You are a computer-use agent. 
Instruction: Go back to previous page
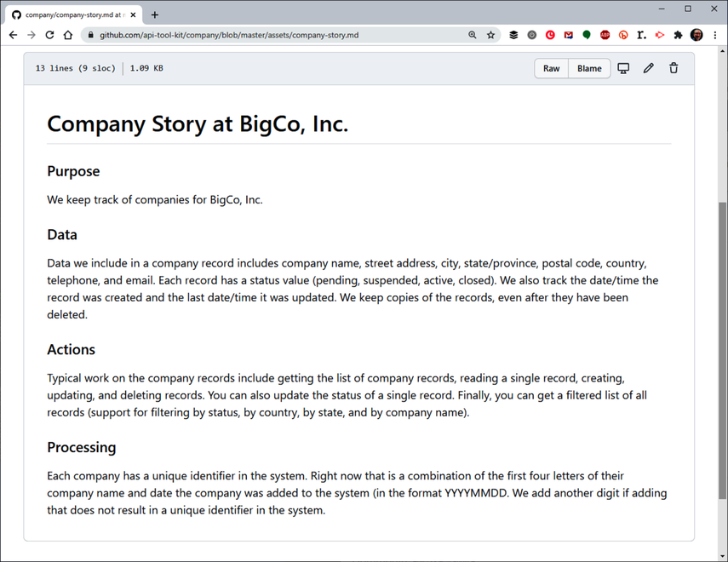coord(13,35)
